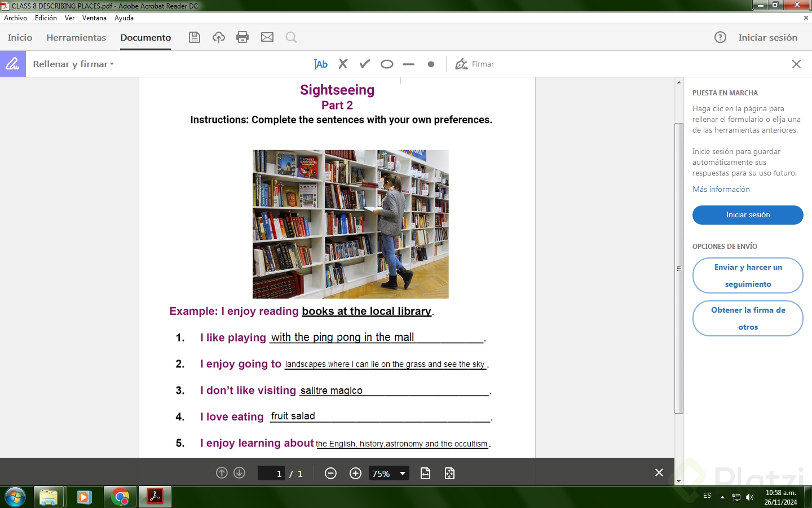Open the Edición menu
This screenshot has width=812, height=508.
coord(46,18)
